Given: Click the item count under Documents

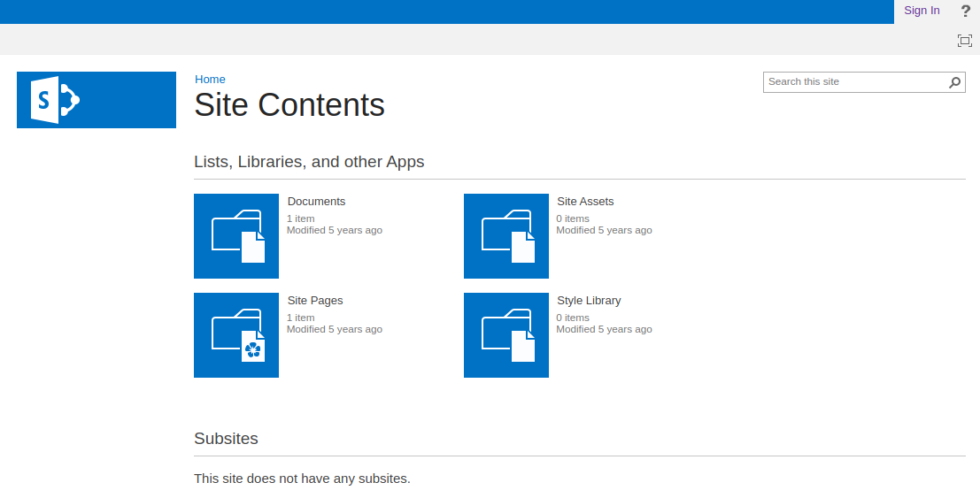Looking at the screenshot, I should tap(300, 218).
